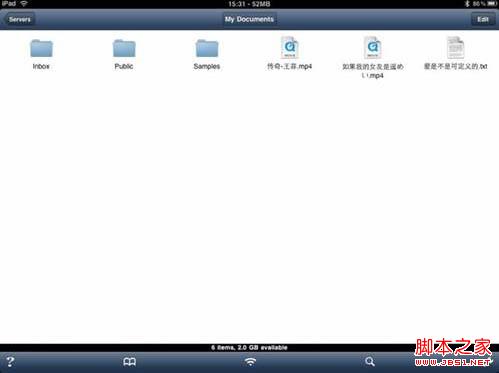Tap the Edit button

pos(483,19)
